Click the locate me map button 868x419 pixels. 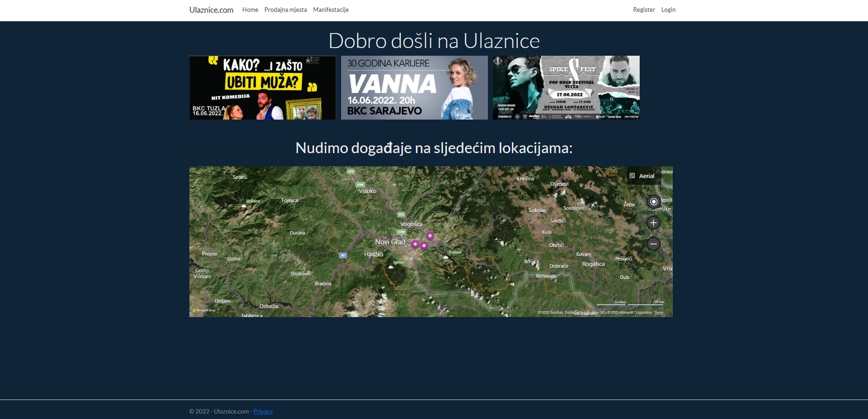[x=653, y=202]
